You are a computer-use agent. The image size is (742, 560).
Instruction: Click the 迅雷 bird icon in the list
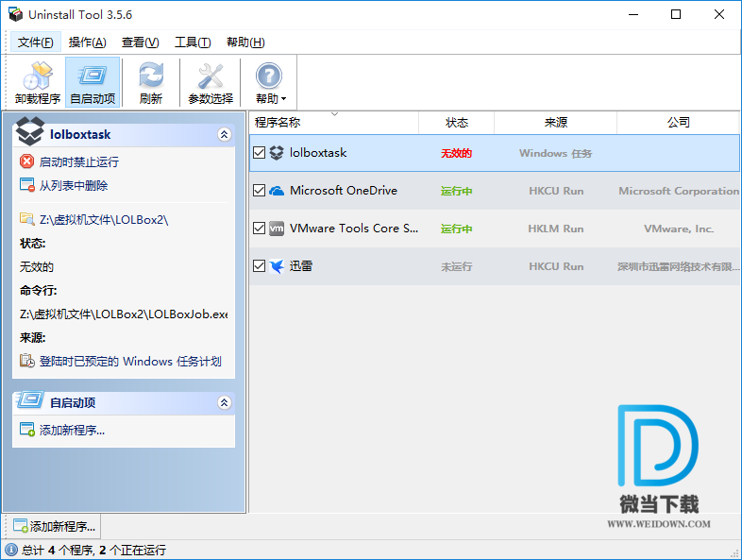[277, 266]
